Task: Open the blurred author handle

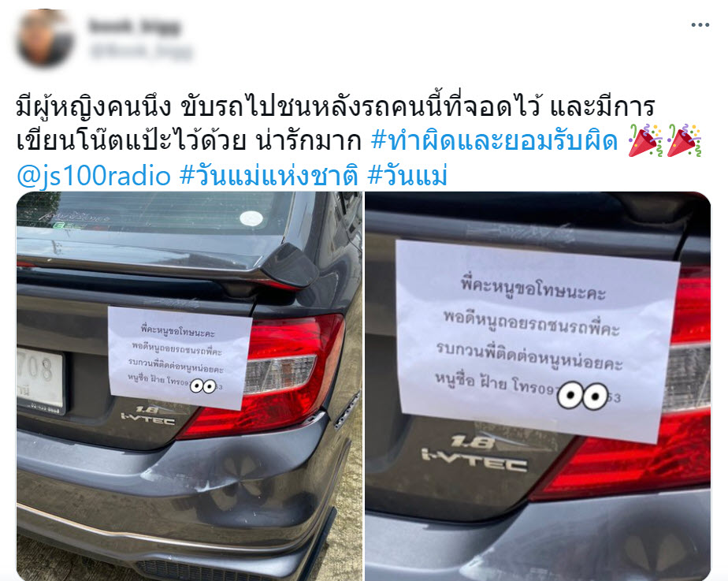Action: [x=141, y=51]
